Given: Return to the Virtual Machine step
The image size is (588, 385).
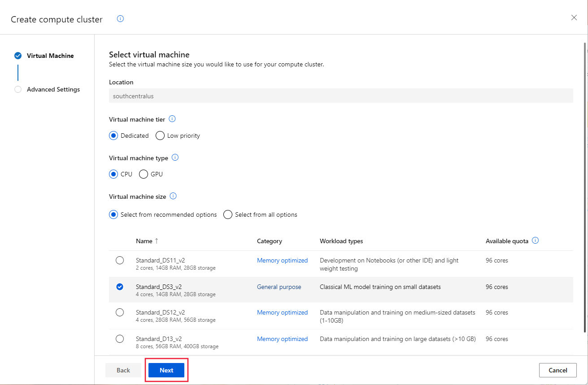Looking at the screenshot, I should click(50, 55).
